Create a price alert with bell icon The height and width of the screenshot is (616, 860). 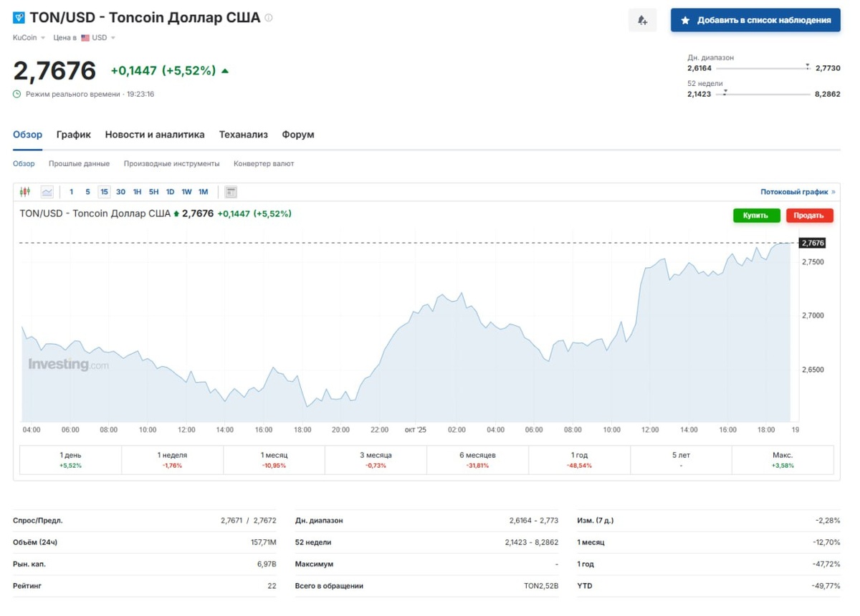tap(642, 21)
